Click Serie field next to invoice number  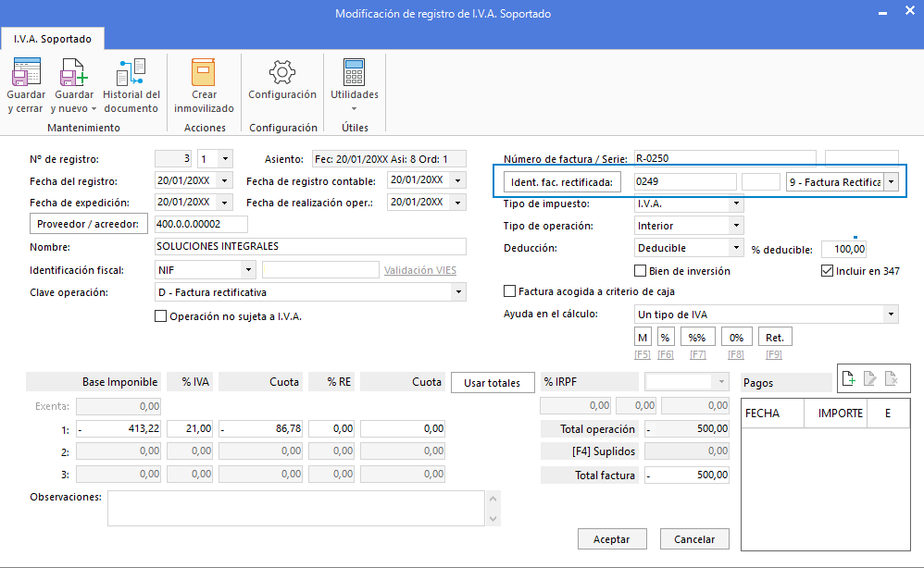[x=862, y=158]
